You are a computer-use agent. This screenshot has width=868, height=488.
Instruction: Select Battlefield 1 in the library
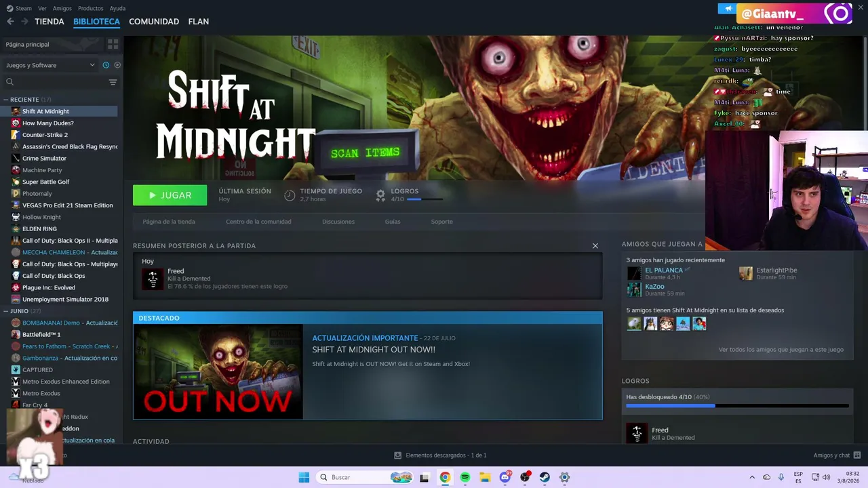41,334
